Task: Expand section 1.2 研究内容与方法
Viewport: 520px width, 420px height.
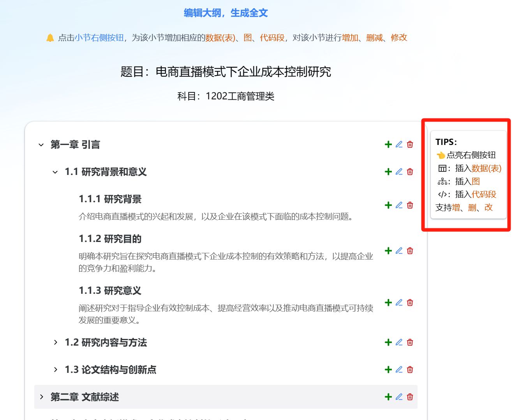Action: [x=55, y=342]
